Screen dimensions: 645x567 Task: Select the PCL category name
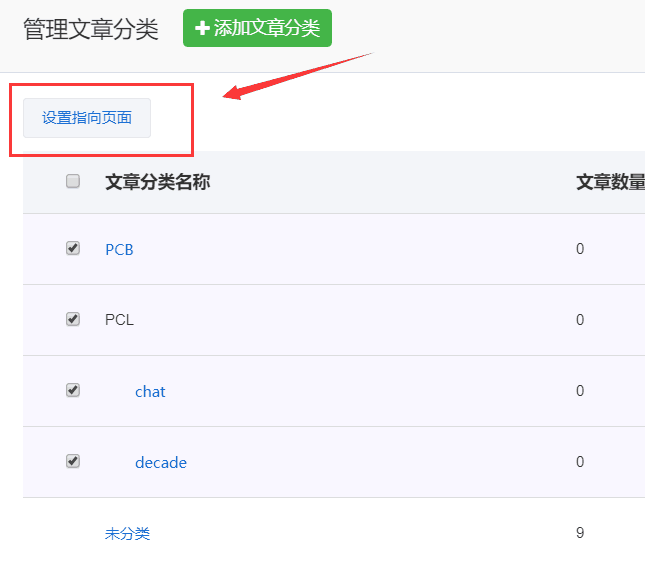[x=119, y=320]
